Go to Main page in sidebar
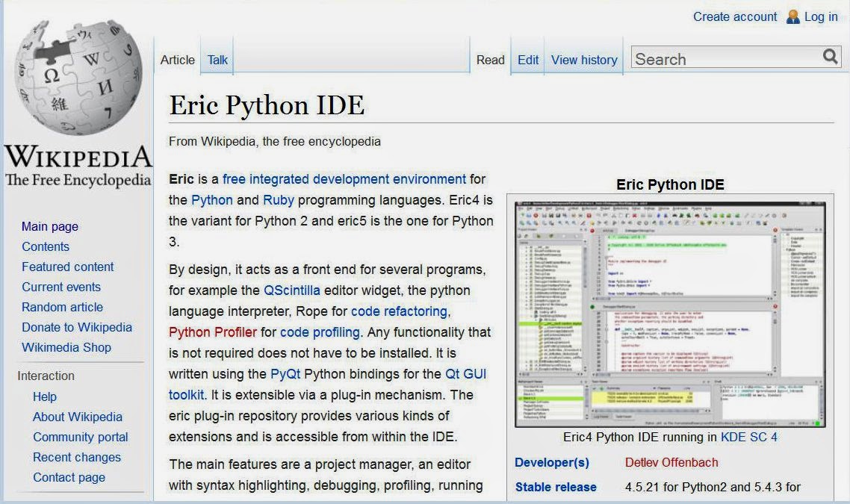This screenshot has width=850, height=504. click(x=50, y=226)
